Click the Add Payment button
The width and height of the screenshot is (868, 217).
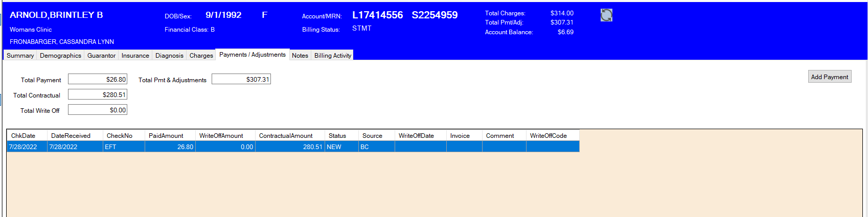(829, 77)
